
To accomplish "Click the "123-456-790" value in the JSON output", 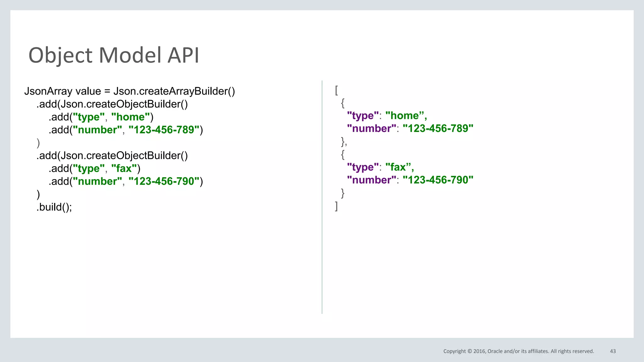I will [438, 180].
